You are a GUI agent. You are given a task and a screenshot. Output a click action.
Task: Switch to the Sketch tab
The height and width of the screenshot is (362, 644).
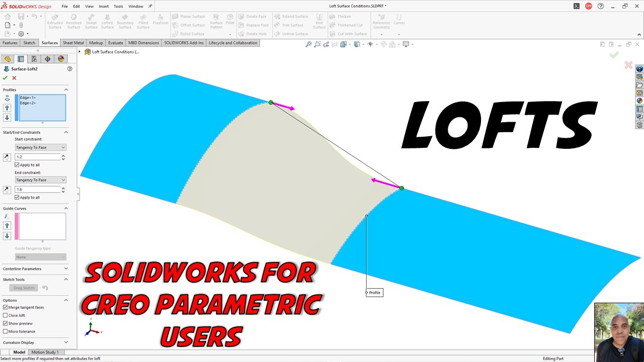[29, 43]
